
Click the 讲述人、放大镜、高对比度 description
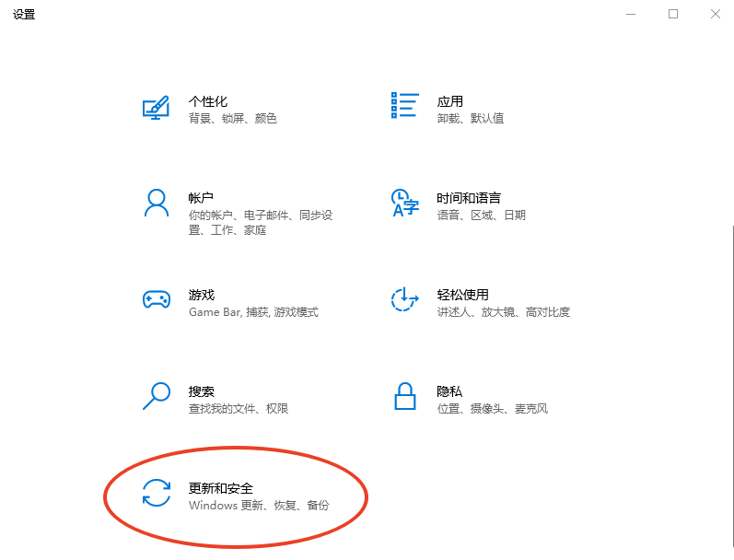(503, 312)
